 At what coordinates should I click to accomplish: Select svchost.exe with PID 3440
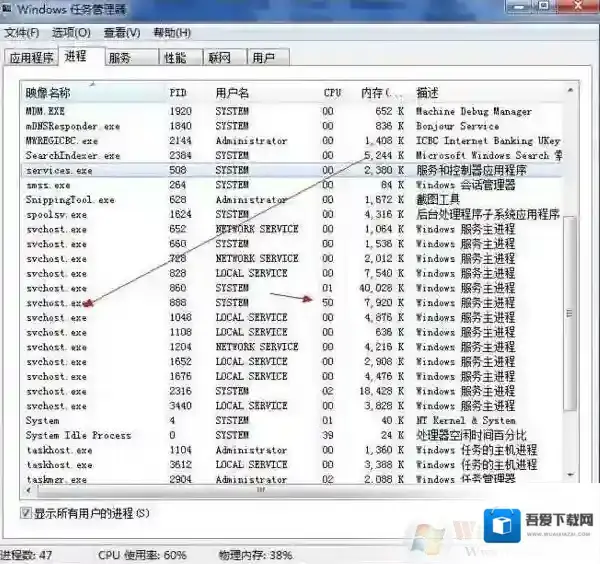(292, 406)
